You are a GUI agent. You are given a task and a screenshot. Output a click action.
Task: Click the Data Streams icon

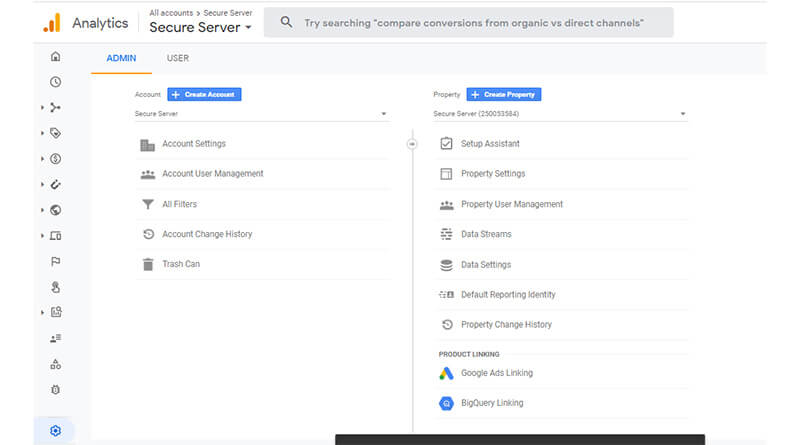[446, 234]
